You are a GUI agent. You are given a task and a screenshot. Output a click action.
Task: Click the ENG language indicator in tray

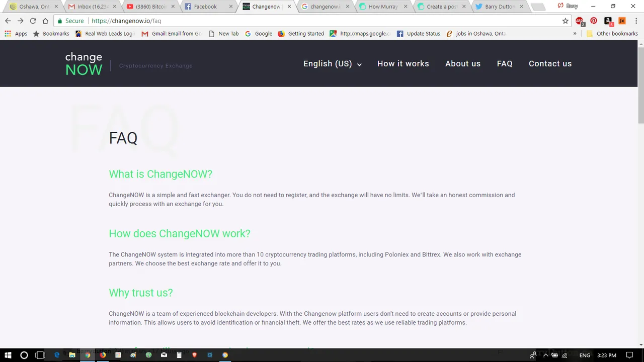coord(585,355)
